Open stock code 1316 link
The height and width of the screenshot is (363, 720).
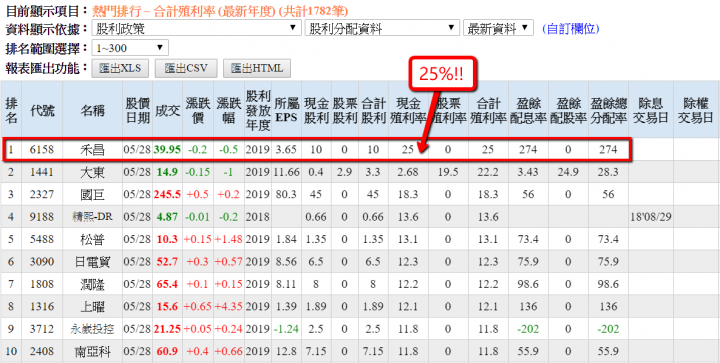42,306
